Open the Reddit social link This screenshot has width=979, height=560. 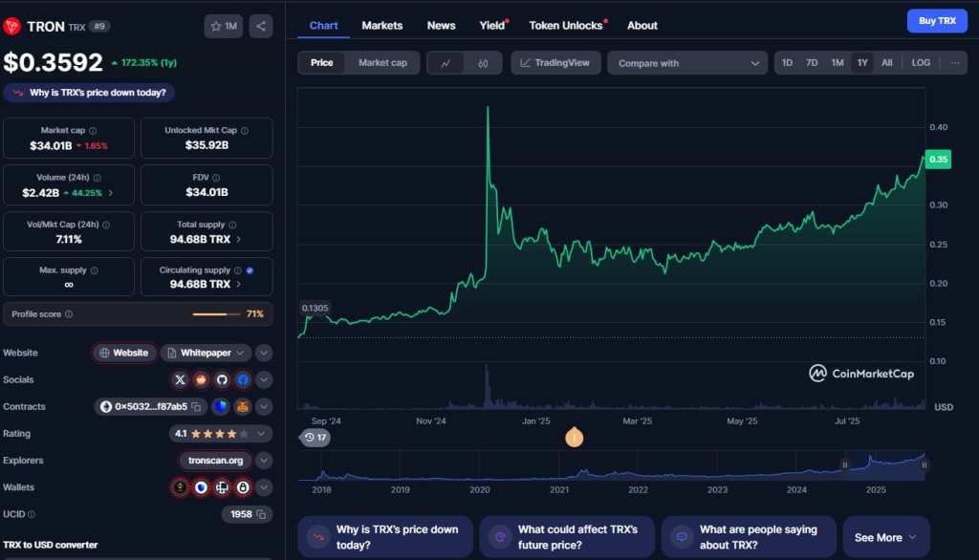point(201,379)
